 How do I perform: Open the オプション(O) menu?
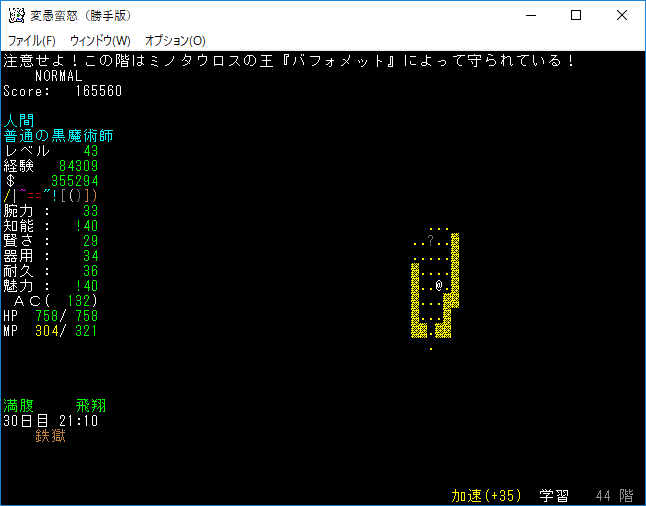click(x=175, y=41)
